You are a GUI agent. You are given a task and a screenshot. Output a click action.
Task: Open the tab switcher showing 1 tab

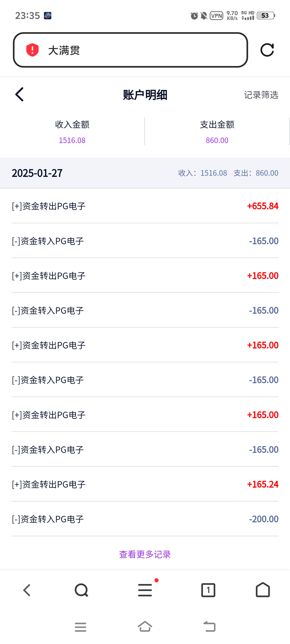pyautogui.click(x=208, y=590)
